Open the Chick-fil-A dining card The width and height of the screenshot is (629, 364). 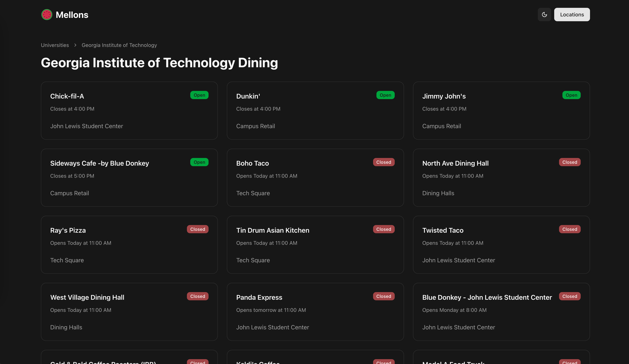click(x=129, y=111)
